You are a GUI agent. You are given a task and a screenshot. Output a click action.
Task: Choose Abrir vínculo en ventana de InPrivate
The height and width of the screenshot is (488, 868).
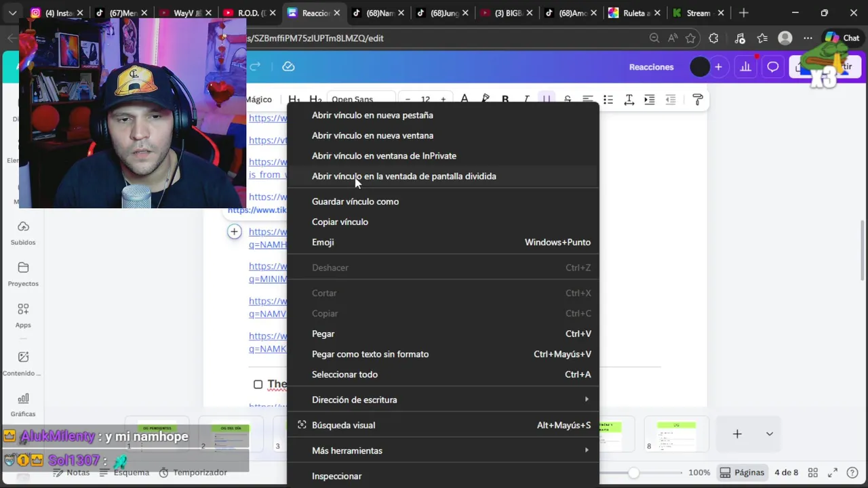click(443, 156)
